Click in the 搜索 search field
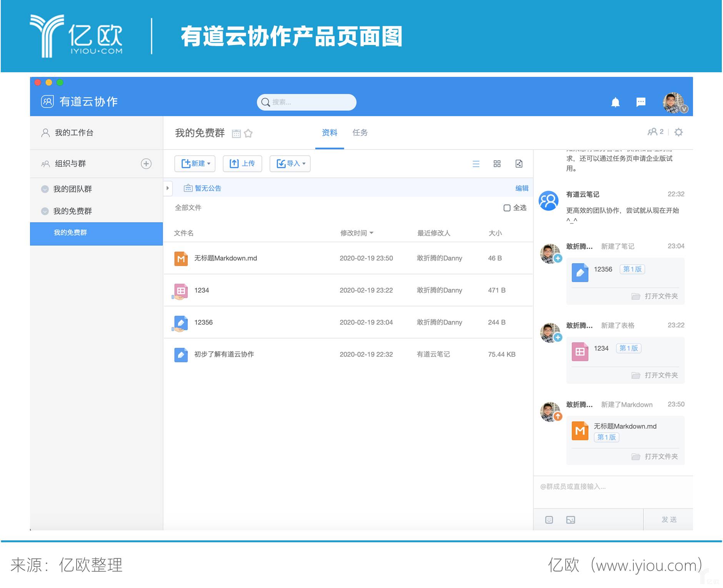The image size is (723, 588). 307,102
